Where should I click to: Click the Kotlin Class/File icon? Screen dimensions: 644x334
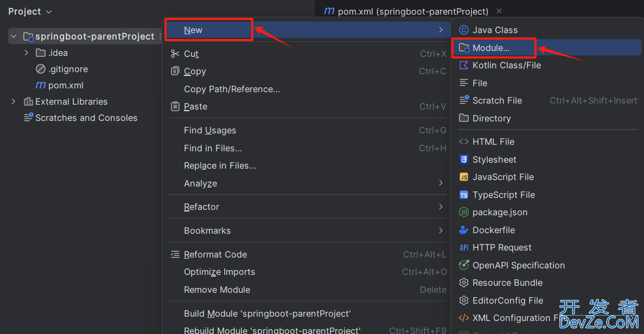(x=464, y=65)
